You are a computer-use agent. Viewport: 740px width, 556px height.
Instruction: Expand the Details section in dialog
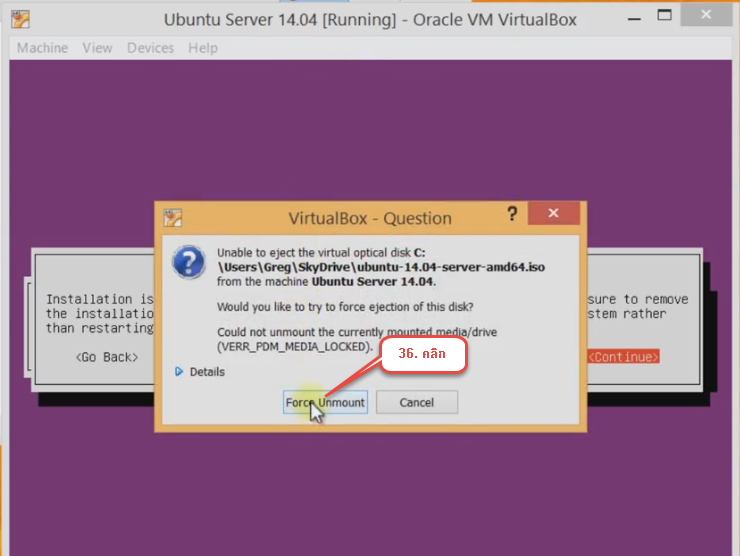point(200,372)
